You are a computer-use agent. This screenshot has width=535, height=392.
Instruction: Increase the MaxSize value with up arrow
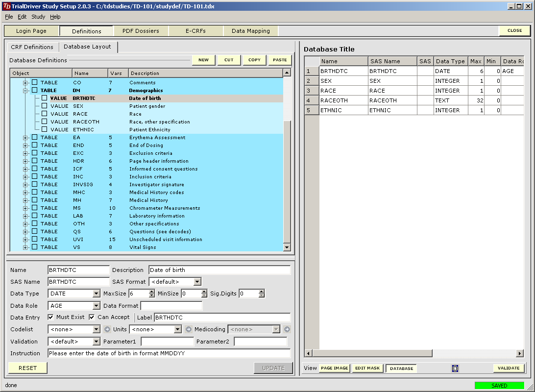[152, 292]
